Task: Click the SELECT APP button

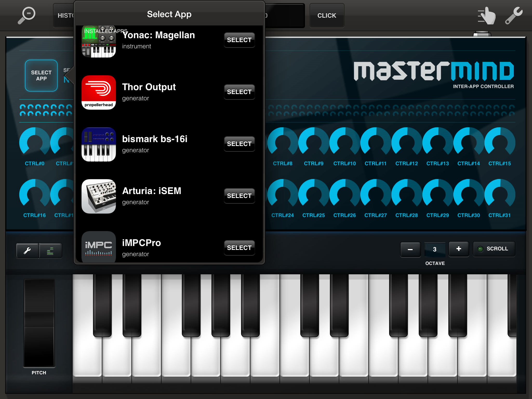Action: (41, 76)
